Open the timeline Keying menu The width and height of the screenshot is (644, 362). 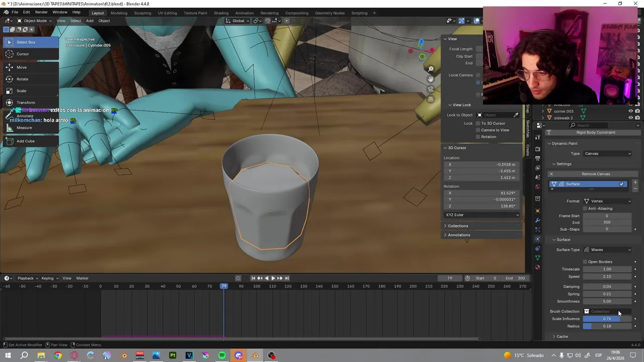coord(47,279)
